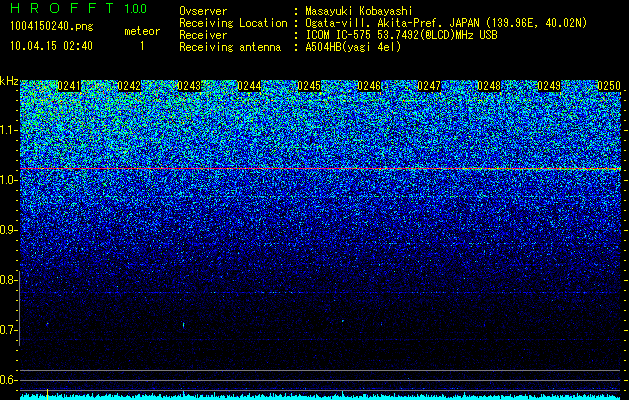Click the meteor count value 1
The image size is (629, 400).
coord(142,46)
